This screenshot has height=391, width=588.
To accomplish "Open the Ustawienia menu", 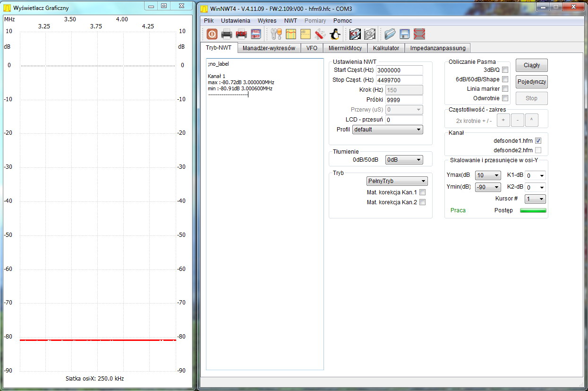I will coord(235,21).
